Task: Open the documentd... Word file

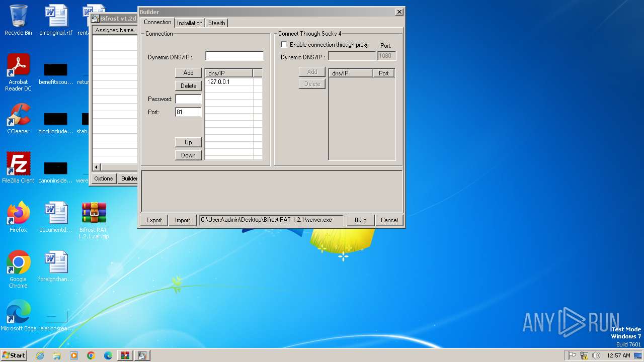Action: pos(56,217)
